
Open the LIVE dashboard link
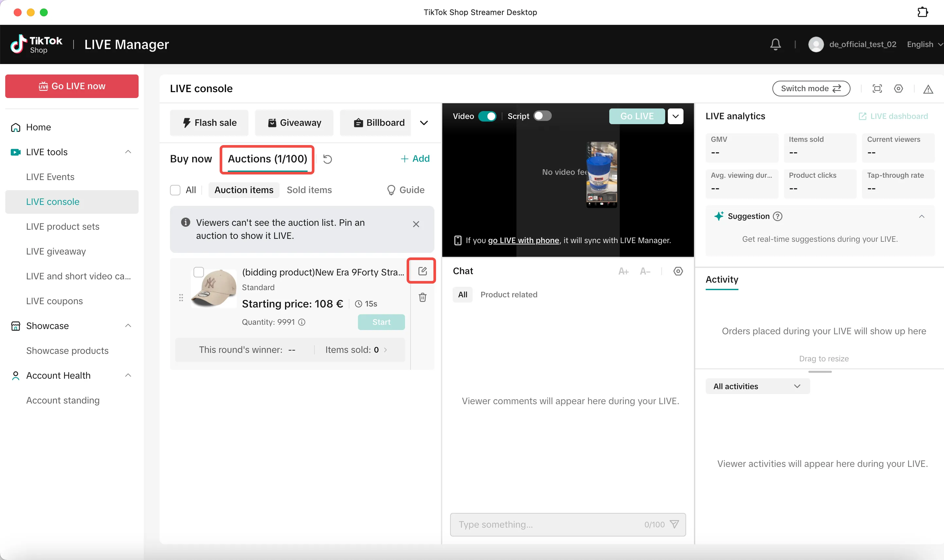tap(893, 116)
